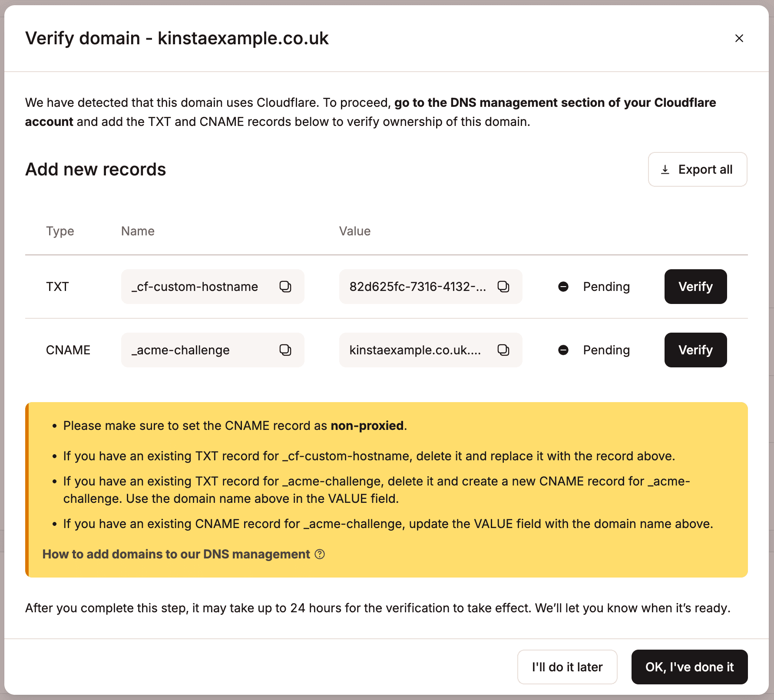
Task: Verify the CNAME record
Action: point(695,350)
